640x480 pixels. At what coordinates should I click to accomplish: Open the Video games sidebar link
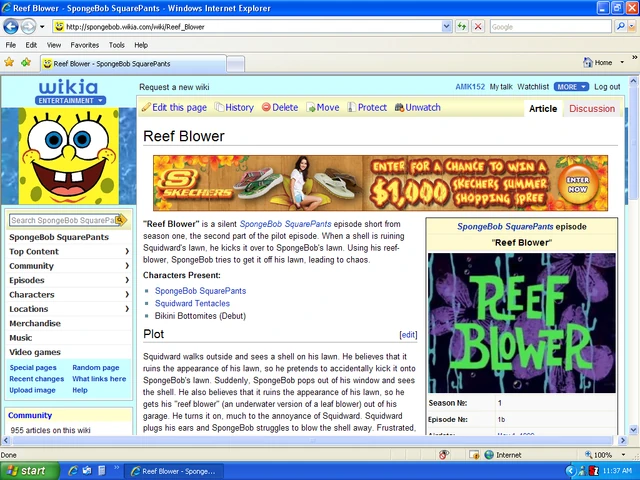35,352
